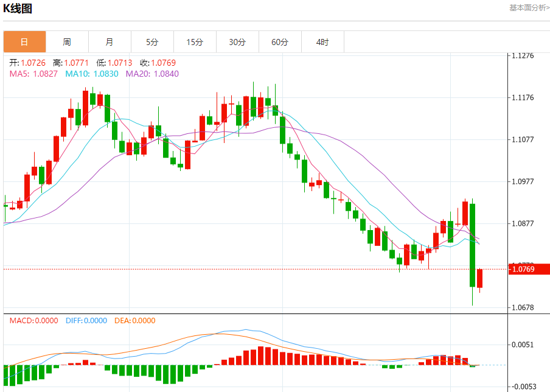Select the 5分 interval tab
Screen dimensions: 550x392
pyautogui.click(x=152, y=42)
